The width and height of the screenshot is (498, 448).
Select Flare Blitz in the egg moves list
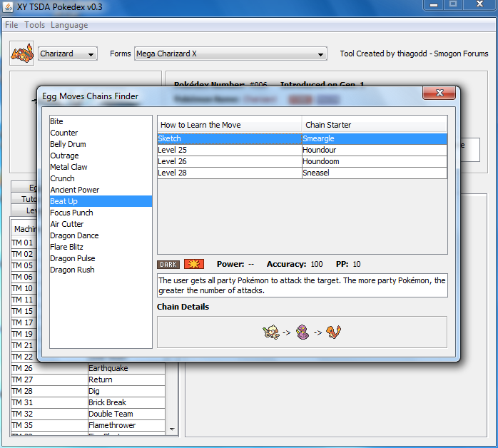[x=101, y=247]
